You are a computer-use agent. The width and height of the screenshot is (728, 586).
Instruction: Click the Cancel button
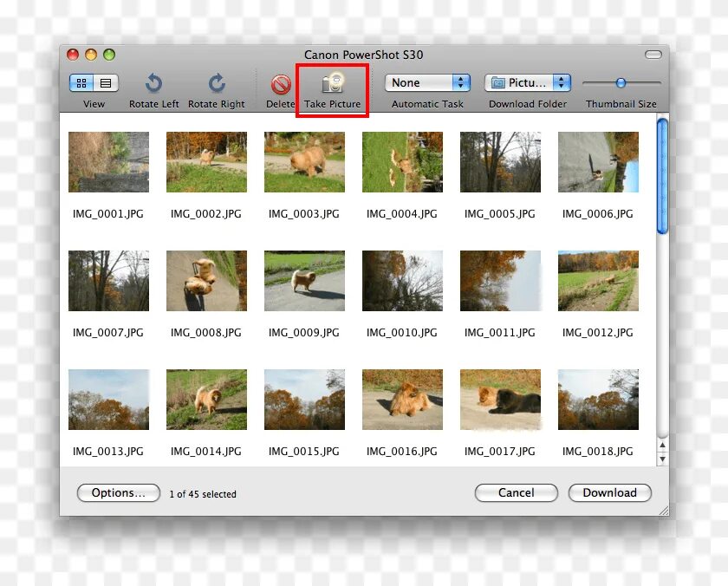pyautogui.click(x=517, y=492)
